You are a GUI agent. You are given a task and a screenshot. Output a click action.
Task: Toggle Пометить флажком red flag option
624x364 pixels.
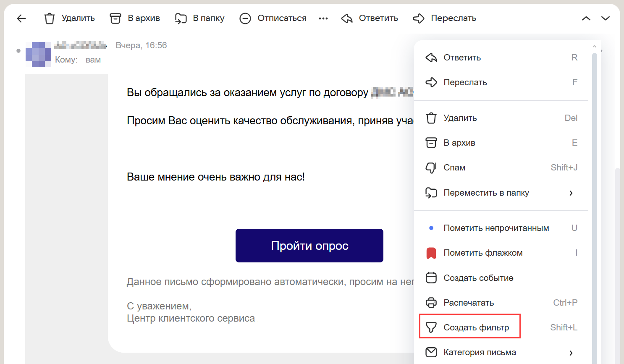point(483,253)
